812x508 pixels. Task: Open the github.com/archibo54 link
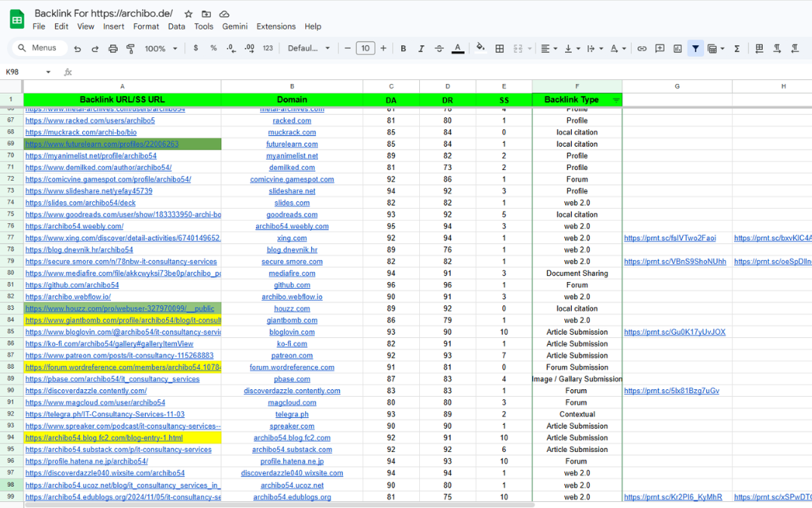click(x=72, y=285)
